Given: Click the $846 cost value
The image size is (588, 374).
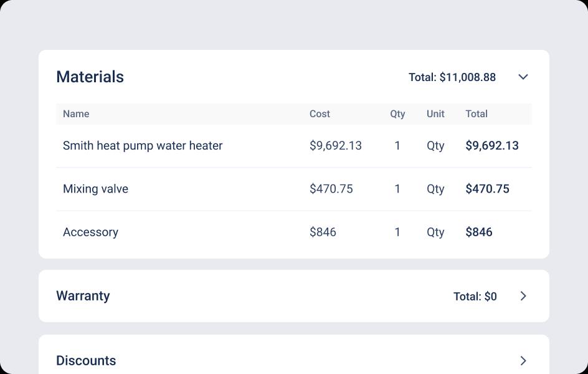Looking at the screenshot, I should coord(323,232).
